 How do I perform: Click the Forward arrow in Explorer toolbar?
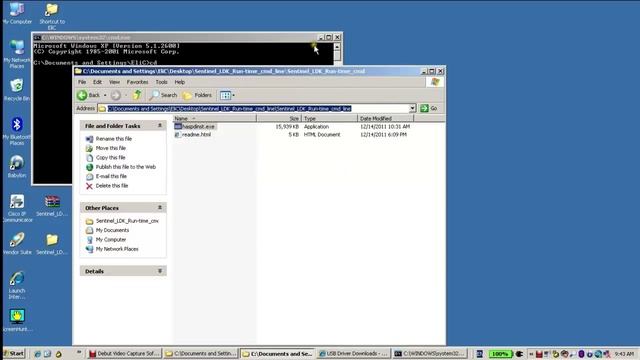pos(116,95)
